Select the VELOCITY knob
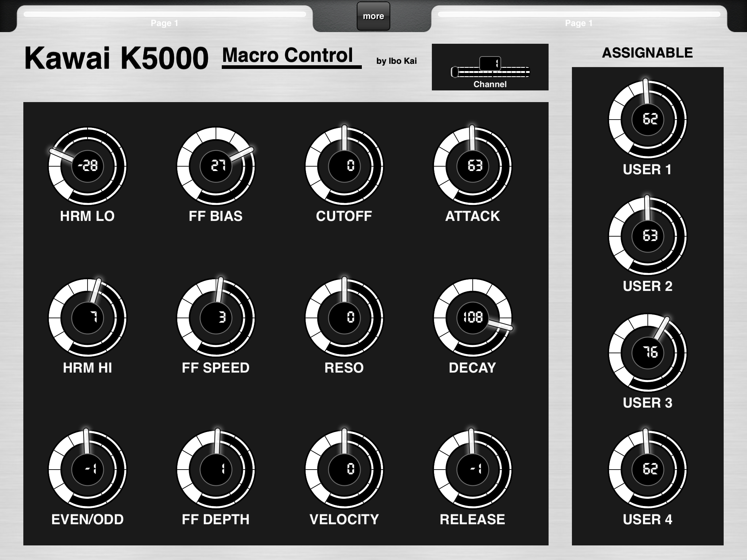The width and height of the screenshot is (747, 560). 344,469
